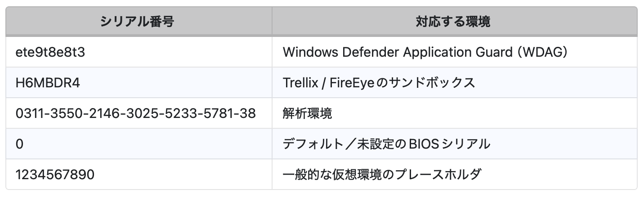The width and height of the screenshot is (644, 199).
Task: Click the Trellix text in the second row
Action: pos(299,83)
